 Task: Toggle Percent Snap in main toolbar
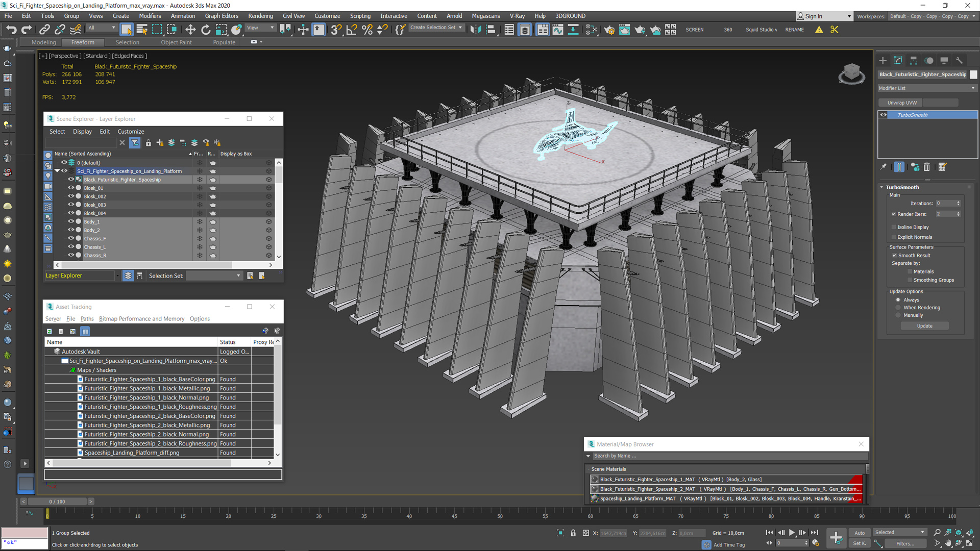367,30
